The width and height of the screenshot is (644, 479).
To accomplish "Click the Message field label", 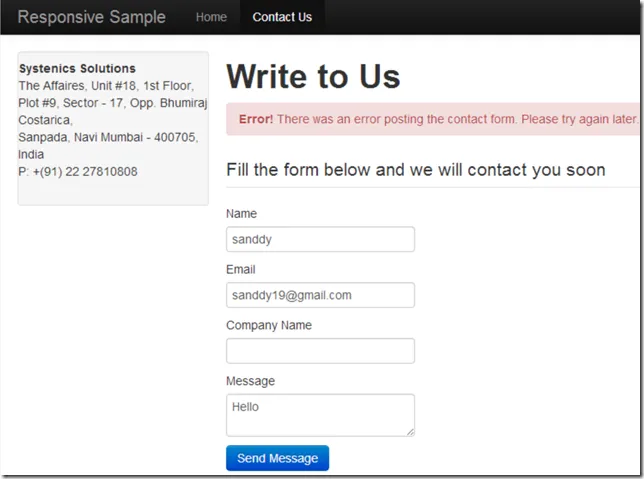I will (250, 382).
